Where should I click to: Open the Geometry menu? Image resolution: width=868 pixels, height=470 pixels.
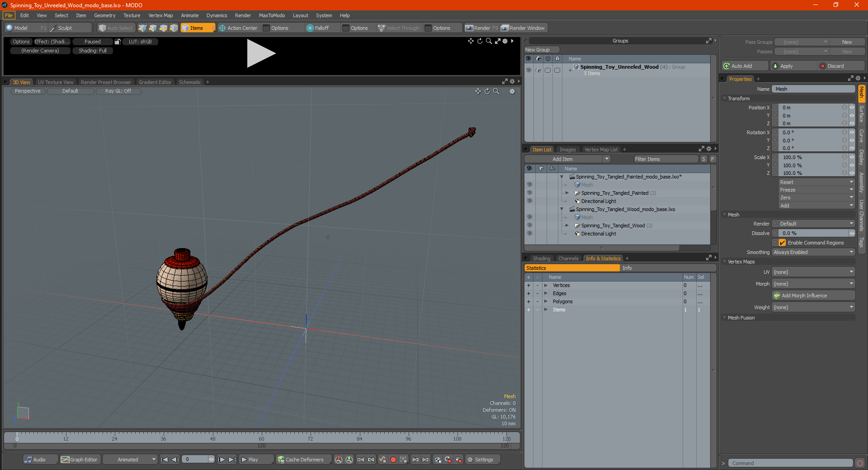(x=104, y=15)
